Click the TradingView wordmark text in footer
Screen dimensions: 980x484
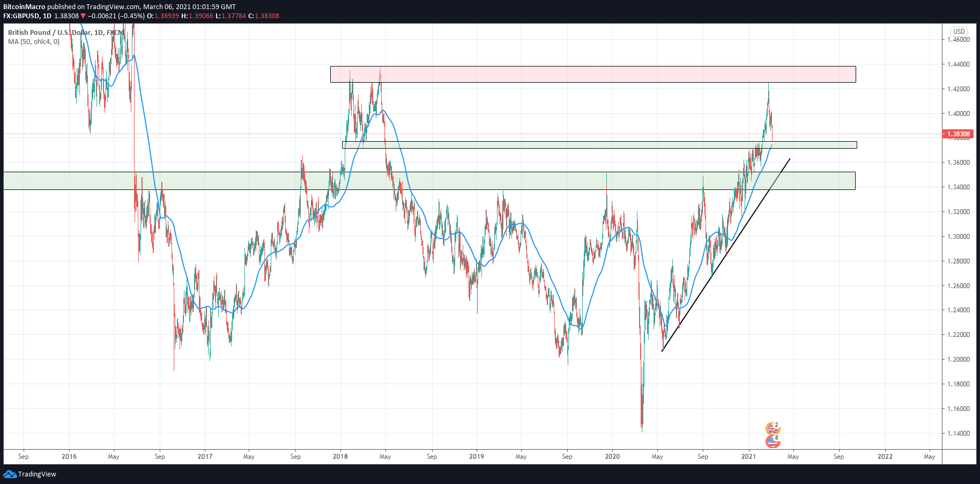[x=37, y=474]
